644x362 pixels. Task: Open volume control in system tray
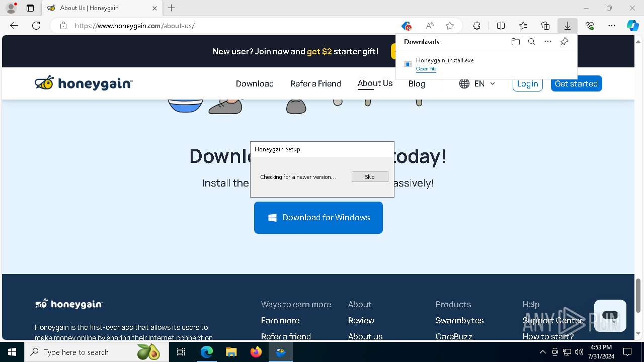(579, 352)
